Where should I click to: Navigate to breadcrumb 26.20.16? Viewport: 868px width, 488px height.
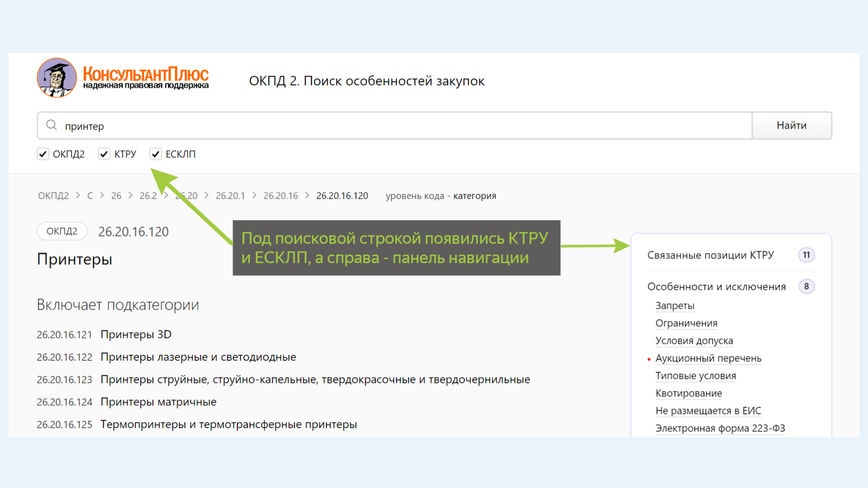click(280, 196)
